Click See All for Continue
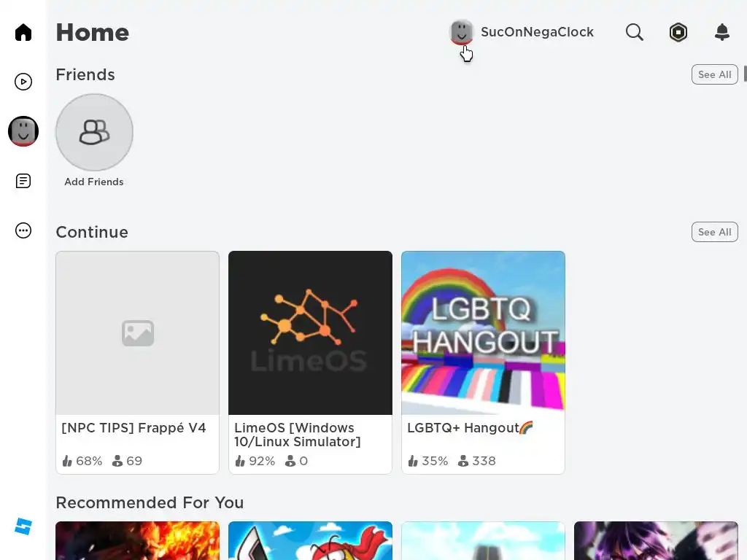The image size is (747, 560). pos(715,232)
